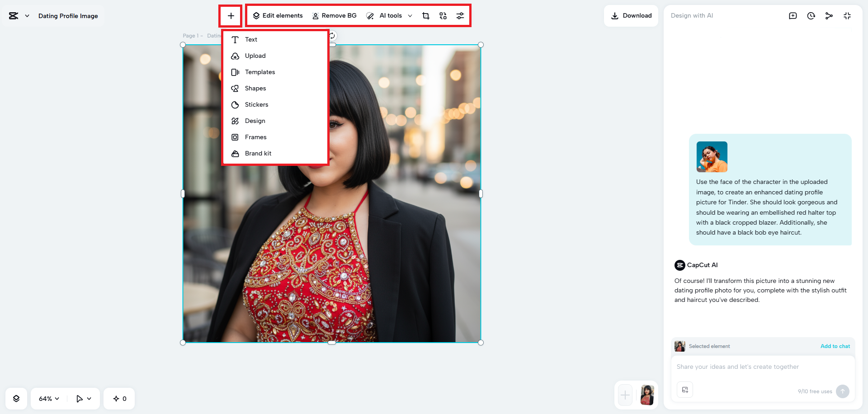Image resolution: width=868 pixels, height=414 pixels.
Task: Open the image Adjust settings icon
Action: [x=460, y=15]
